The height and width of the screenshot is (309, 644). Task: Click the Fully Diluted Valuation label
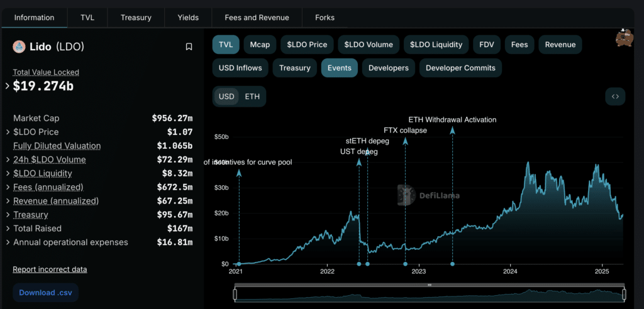pos(57,146)
